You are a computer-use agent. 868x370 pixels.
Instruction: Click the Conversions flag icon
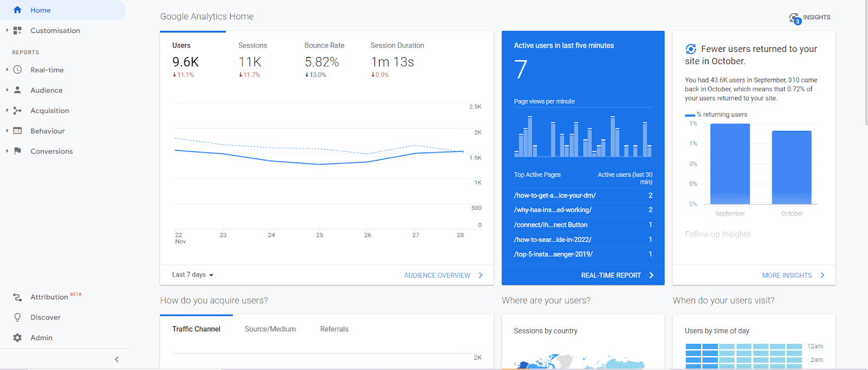click(17, 151)
